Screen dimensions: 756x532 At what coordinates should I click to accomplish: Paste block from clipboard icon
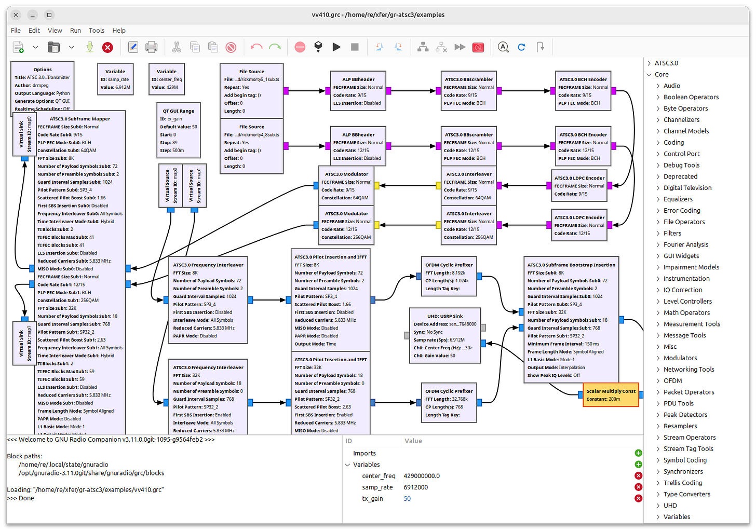tap(213, 47)
